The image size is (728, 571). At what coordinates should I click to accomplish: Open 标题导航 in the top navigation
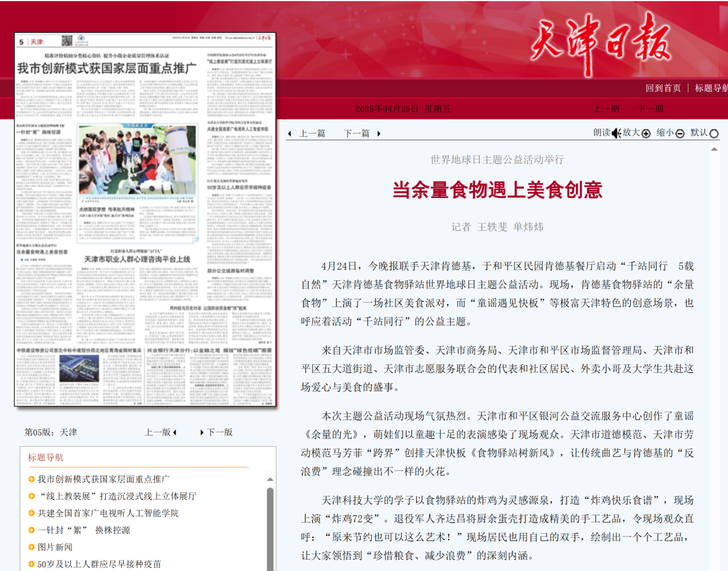click(x=711, y=88)
